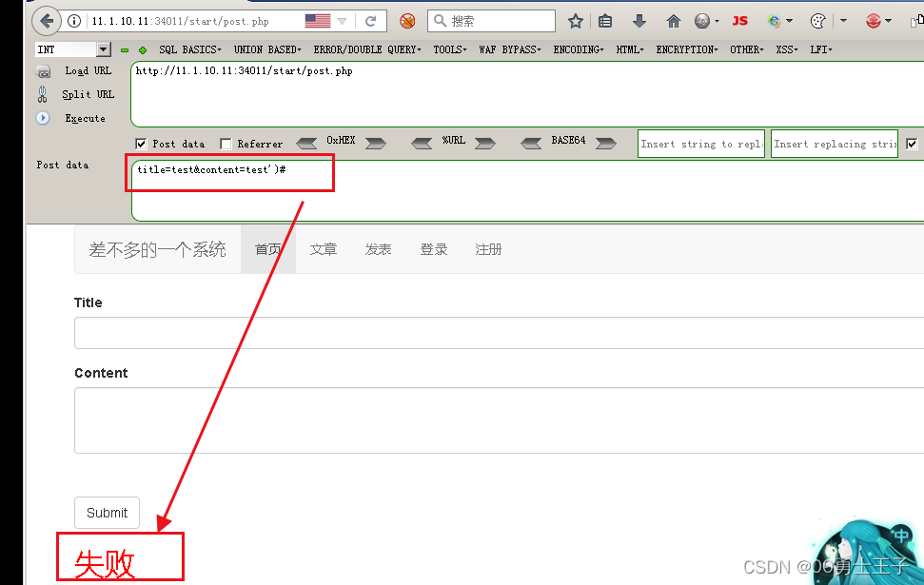Click the Split URL scissors icon
The image size is (924, 585).
43,94
